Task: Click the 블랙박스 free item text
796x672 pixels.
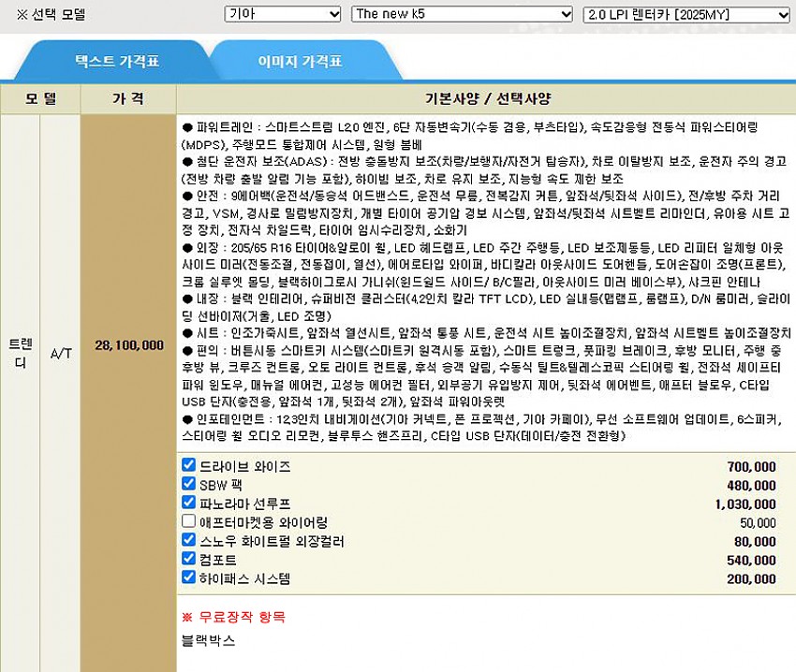Action: click(208, 640)
